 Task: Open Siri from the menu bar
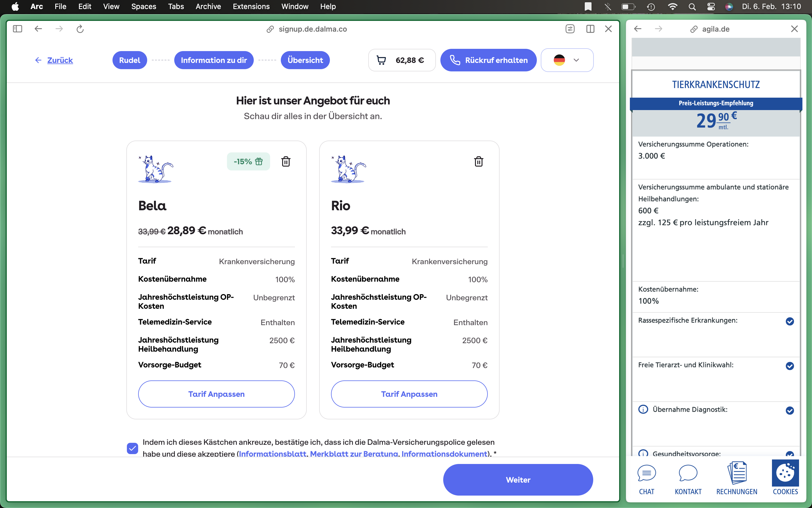pos(729,6)
